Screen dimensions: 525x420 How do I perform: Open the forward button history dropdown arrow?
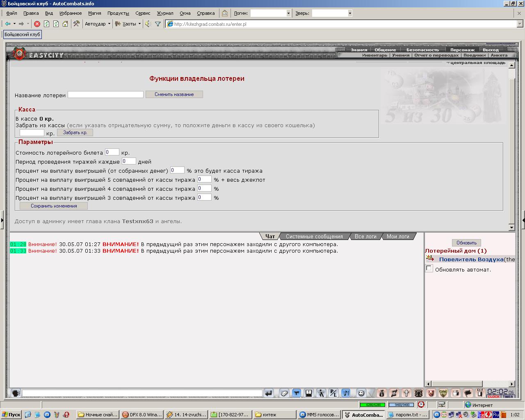pos(28,24)
